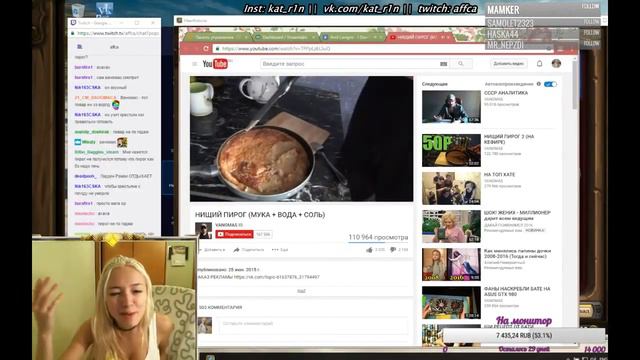The height and width of the screenshot is (360, 640).
Task: Open the VANOMAS channel avatar
Action: click(203, 231)
